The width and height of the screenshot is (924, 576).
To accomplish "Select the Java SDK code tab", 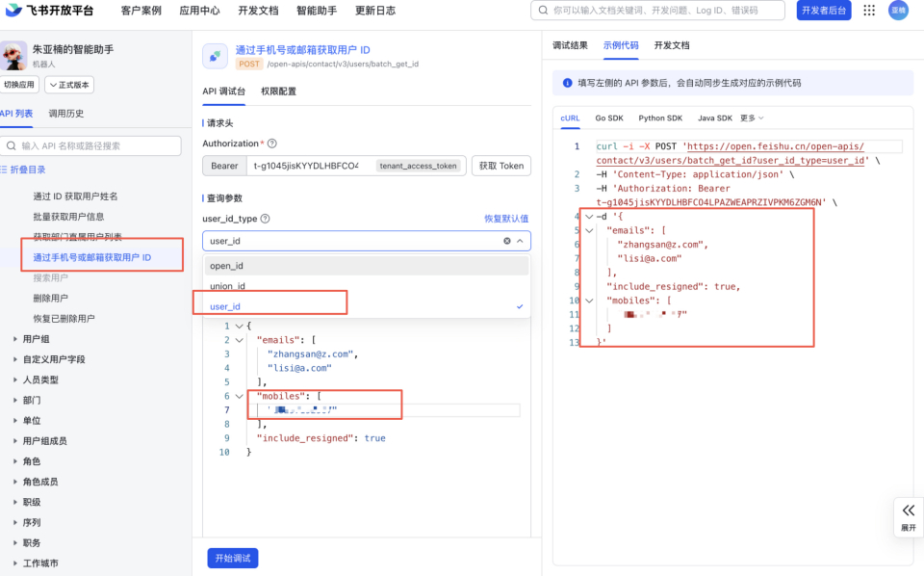I will (715, 118).
